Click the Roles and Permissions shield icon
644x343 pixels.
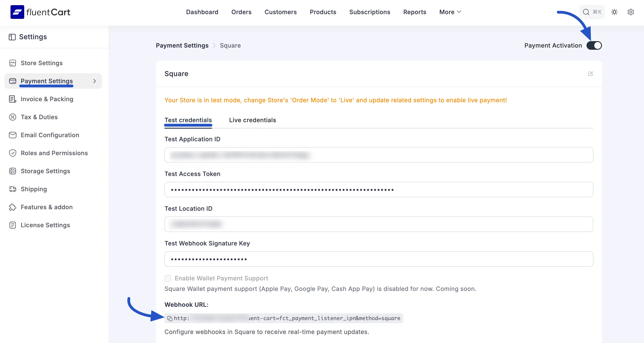point(12,153)
